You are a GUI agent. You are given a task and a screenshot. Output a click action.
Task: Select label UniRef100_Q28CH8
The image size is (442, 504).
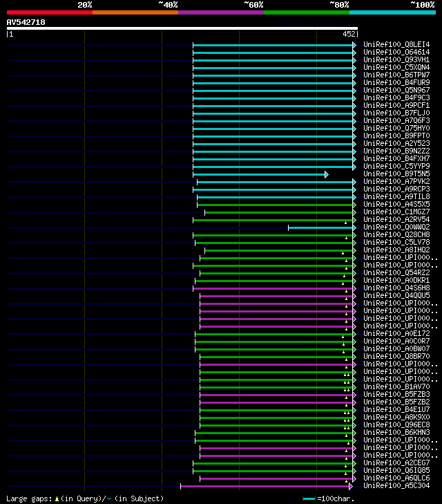(x=396, y=234)
